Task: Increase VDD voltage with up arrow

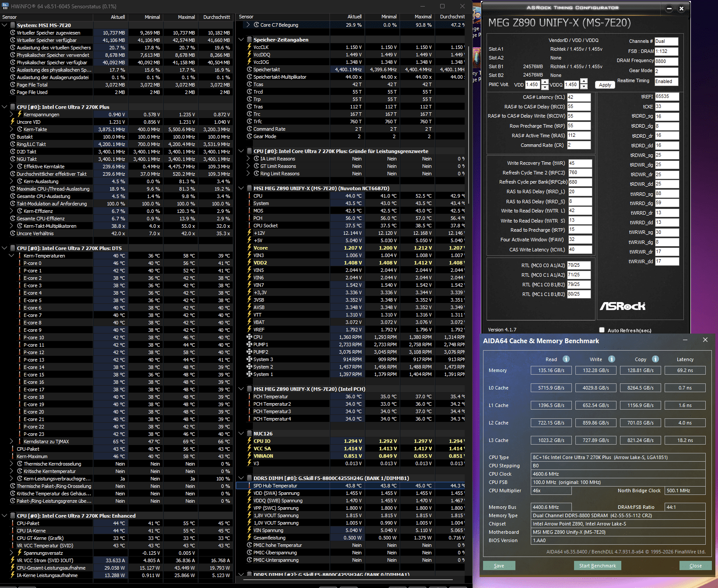Action: click(545, 82)
